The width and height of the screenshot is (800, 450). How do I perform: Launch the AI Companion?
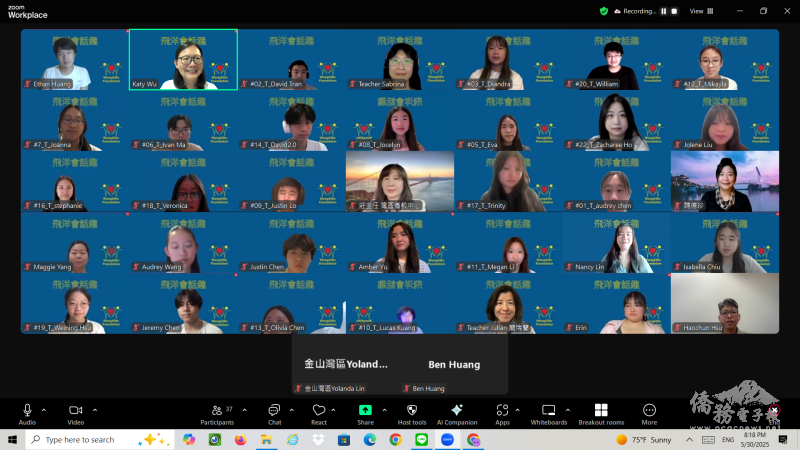point(456,413)
